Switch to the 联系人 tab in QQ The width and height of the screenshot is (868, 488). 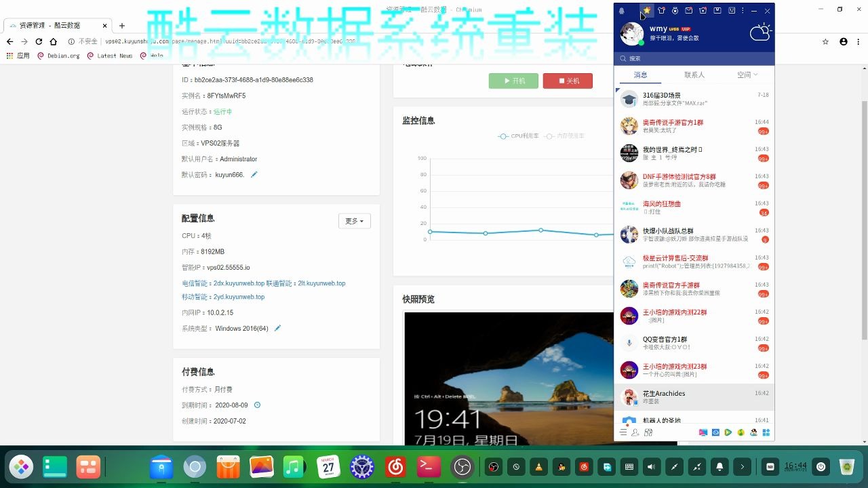click(694, 75)
